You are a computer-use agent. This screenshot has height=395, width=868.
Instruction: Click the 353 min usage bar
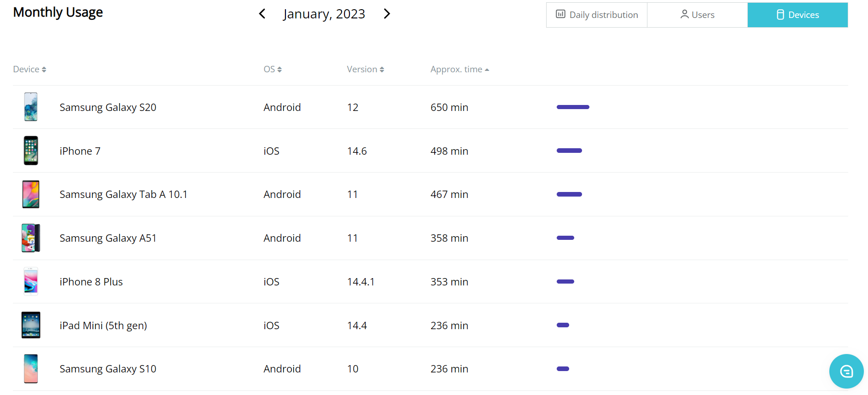(x=565, y=281)
